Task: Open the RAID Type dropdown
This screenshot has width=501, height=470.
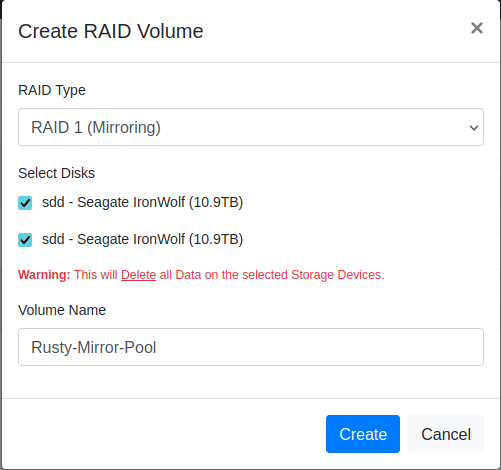Action: [x=251, y=127]
